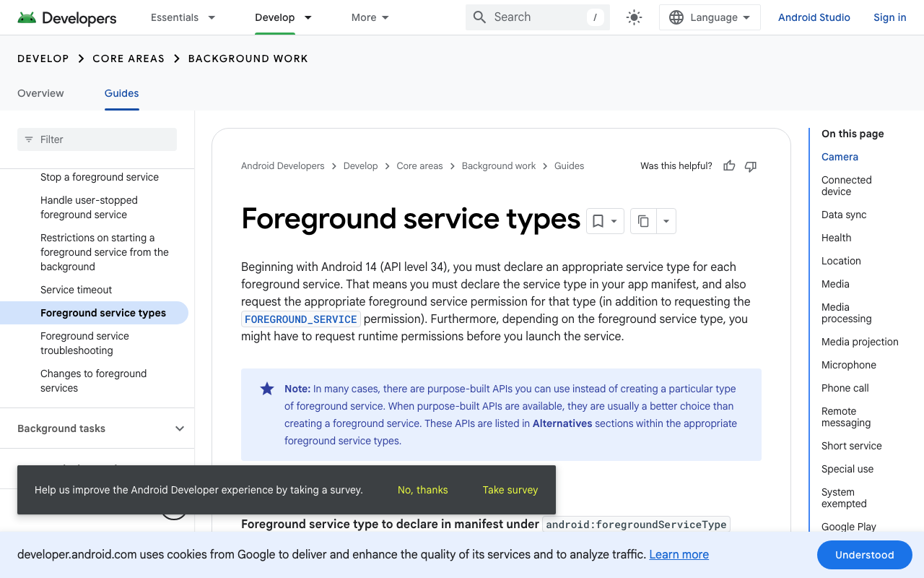
Task: Jump to Location section
Action: [x=841, y=261]
